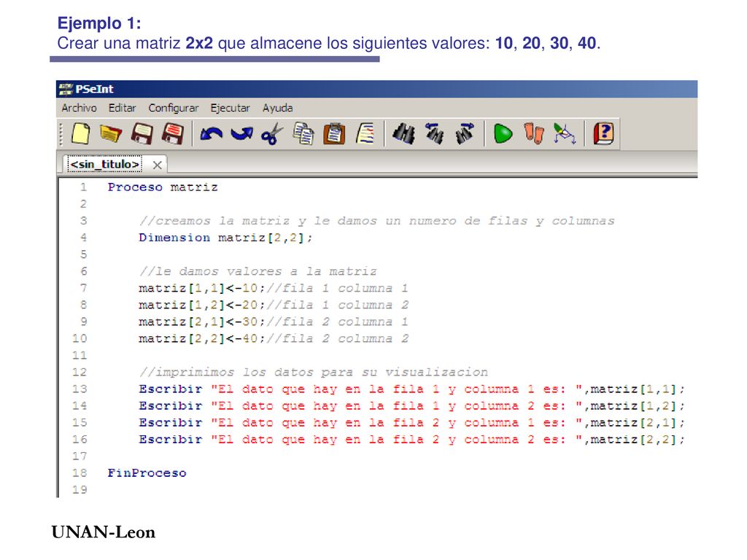747x560 pixels.
Task: Click the 'Proceso matriz' line
Action: 163,187
